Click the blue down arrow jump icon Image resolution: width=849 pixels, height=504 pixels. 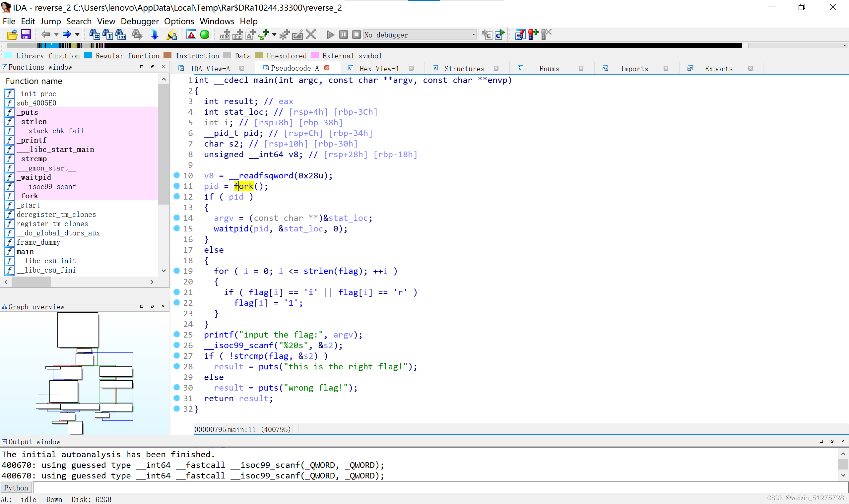tap(155, 34)
